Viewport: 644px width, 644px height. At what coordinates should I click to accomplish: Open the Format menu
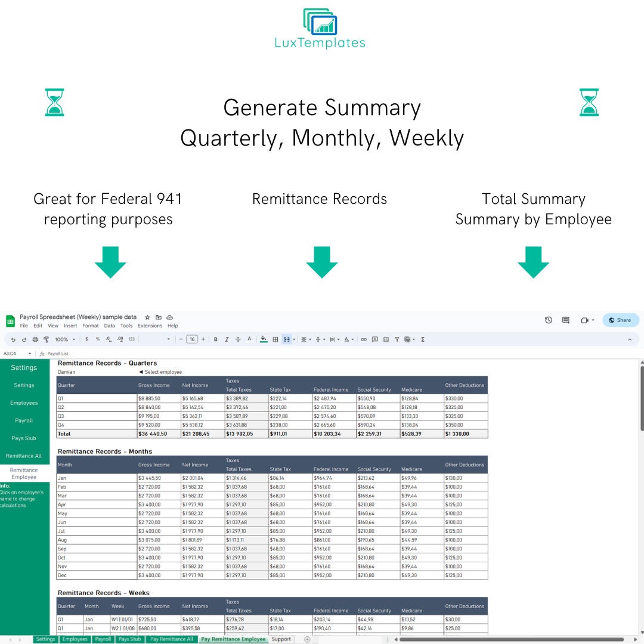(x=91, y=326)
